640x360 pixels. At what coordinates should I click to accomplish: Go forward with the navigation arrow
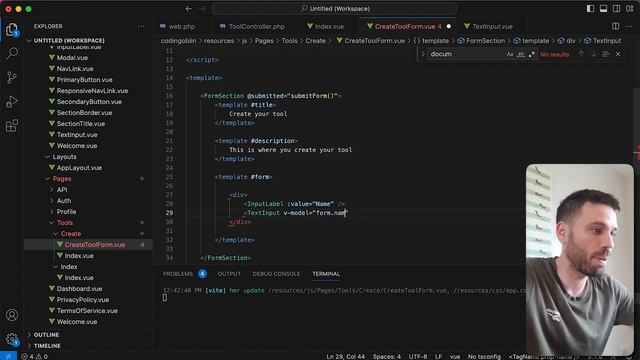point(202,9)
